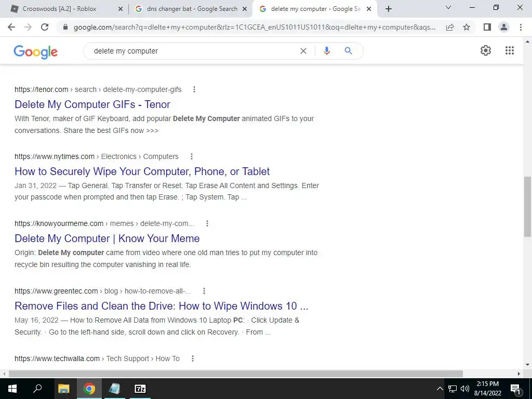View site information via the lock icon
This screenshot has height=399, width=532.
point(65,27)
